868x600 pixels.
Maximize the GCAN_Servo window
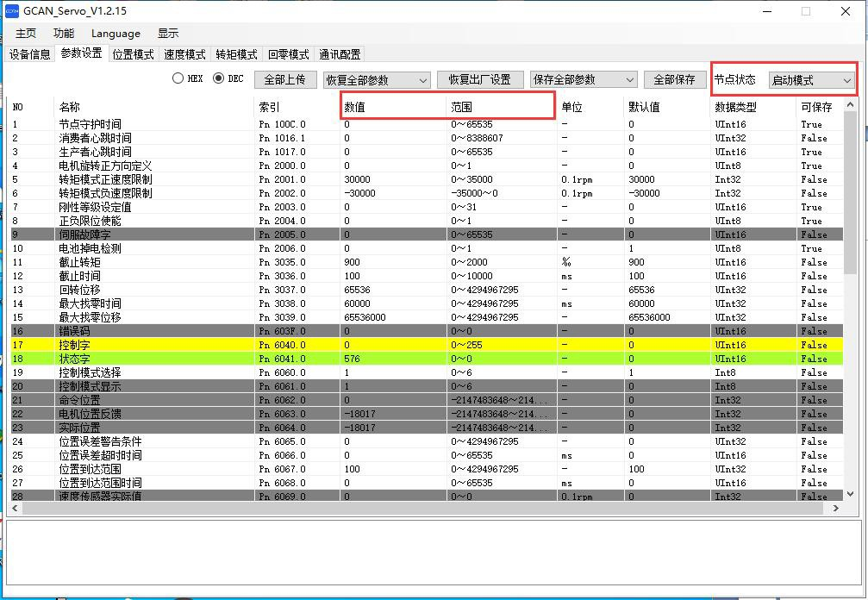point(806,11)
